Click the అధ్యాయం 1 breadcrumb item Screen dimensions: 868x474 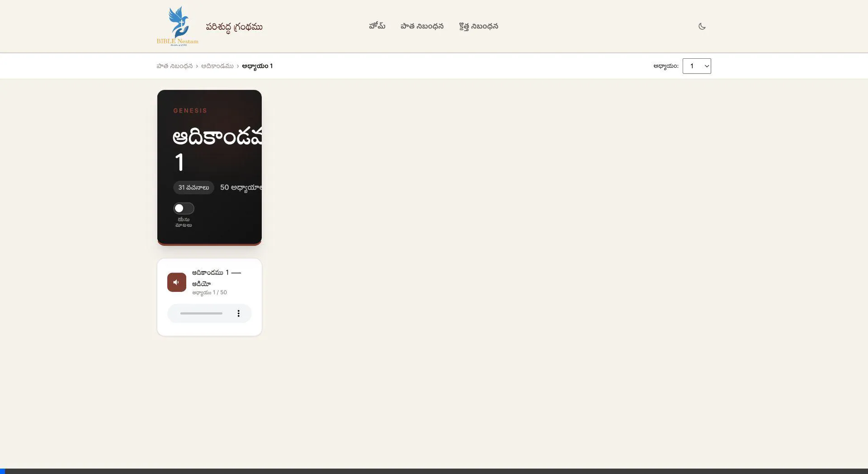(257, 66)
